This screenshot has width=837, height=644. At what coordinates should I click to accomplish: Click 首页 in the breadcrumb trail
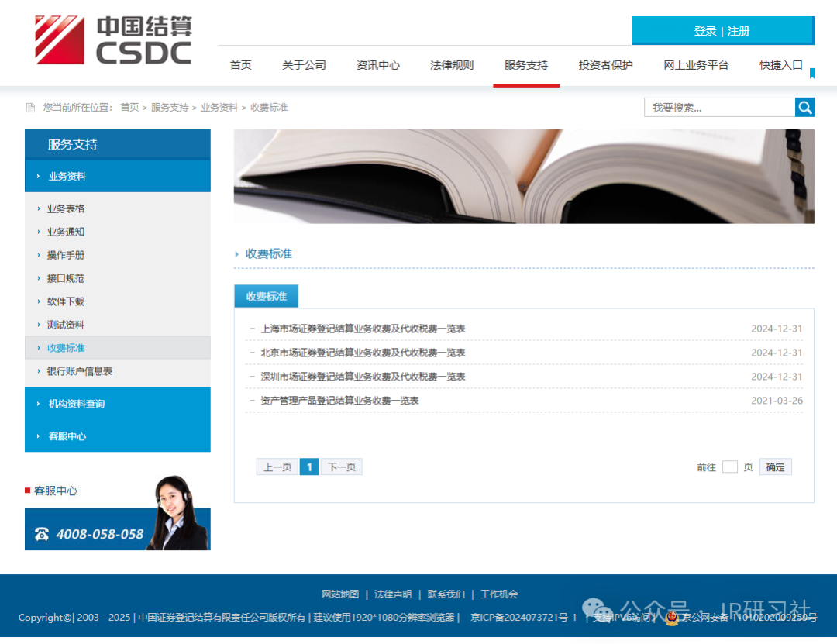tap(129, 107)
